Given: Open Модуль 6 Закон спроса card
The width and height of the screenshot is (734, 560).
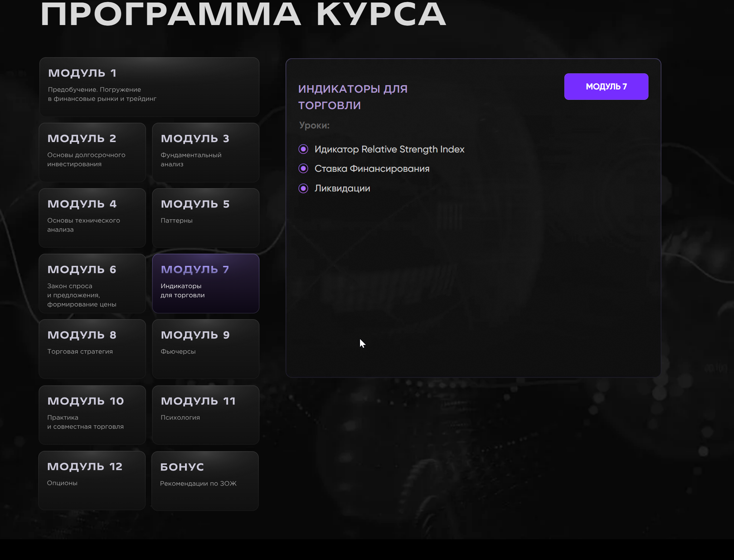Looking at the screenshot, I should click(92, 283).
